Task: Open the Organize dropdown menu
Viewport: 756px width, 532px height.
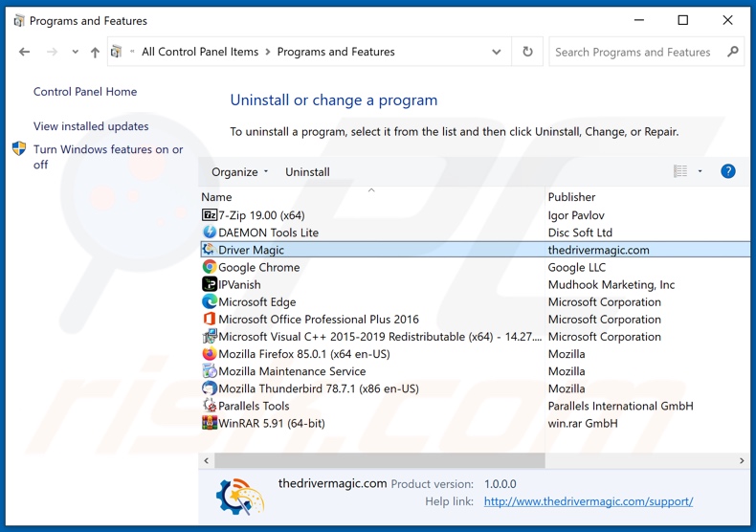Action: point(239,172)
